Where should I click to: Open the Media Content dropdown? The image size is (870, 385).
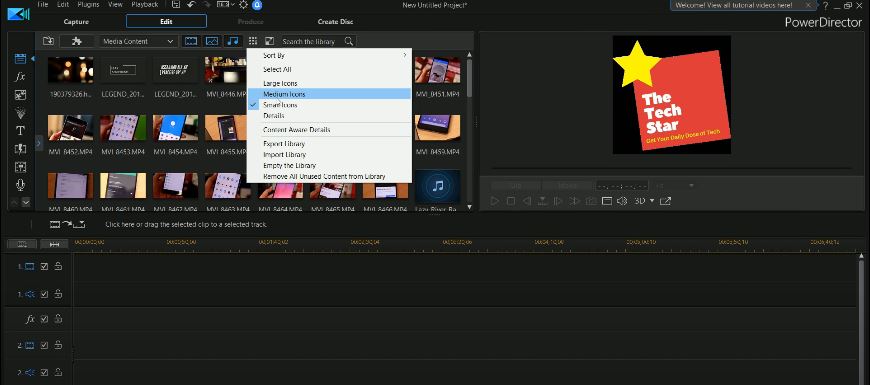(x=139, y=41)
